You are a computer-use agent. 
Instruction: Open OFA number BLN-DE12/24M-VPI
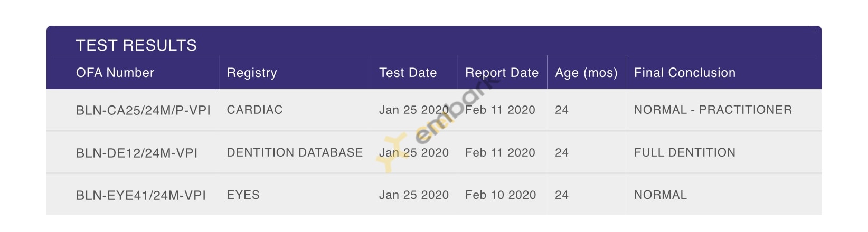pyautogui.click(x=137, y=153)
